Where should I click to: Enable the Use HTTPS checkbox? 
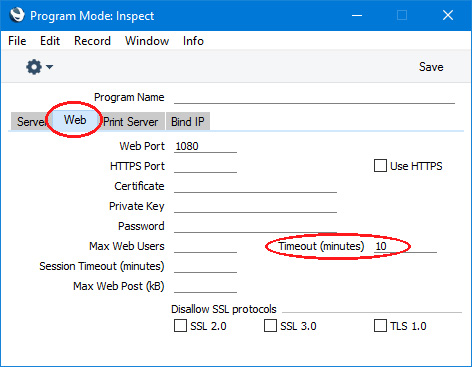(x=380, y=166)
